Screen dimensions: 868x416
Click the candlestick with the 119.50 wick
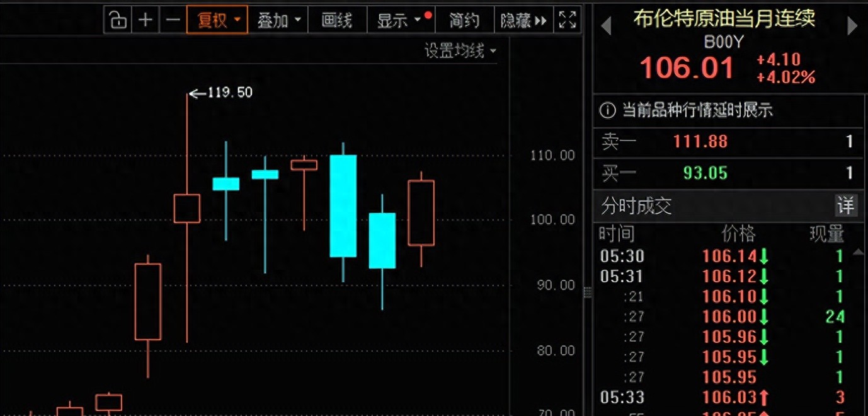(187, 208)
